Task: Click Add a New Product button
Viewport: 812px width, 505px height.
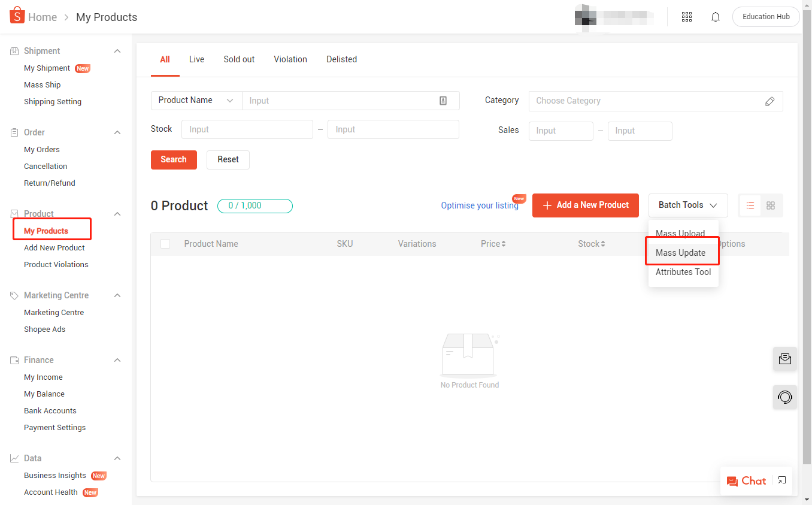Action: coord(585,205)
